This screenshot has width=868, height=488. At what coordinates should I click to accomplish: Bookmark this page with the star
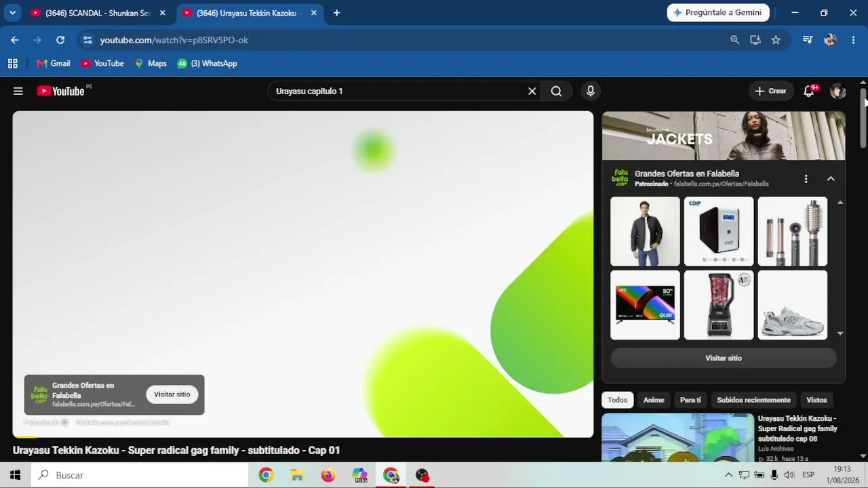point(776,40)
